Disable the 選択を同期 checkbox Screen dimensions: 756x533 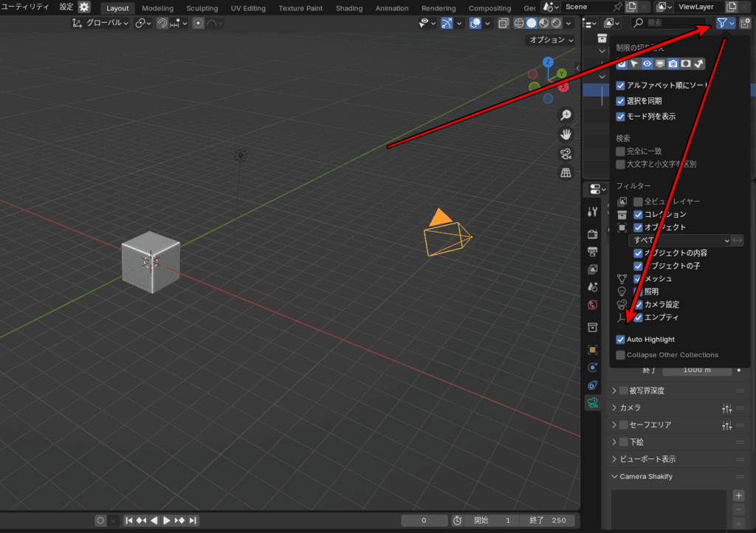click(x=621, y=101)
